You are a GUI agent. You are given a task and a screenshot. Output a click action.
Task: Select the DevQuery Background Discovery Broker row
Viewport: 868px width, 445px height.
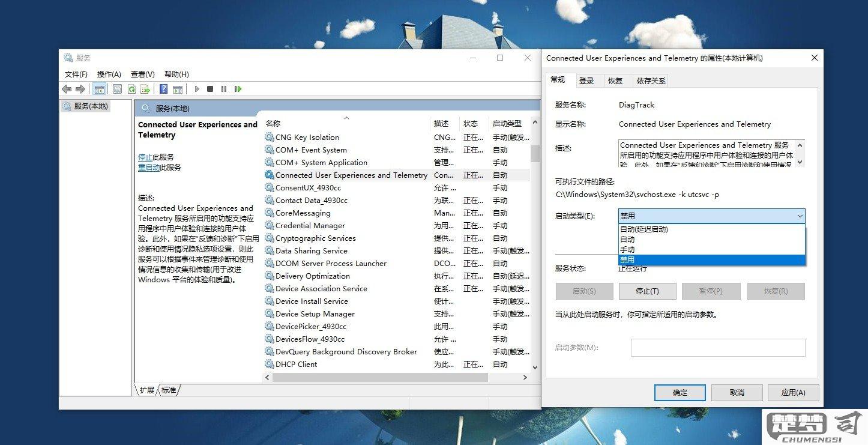point(396,351)
